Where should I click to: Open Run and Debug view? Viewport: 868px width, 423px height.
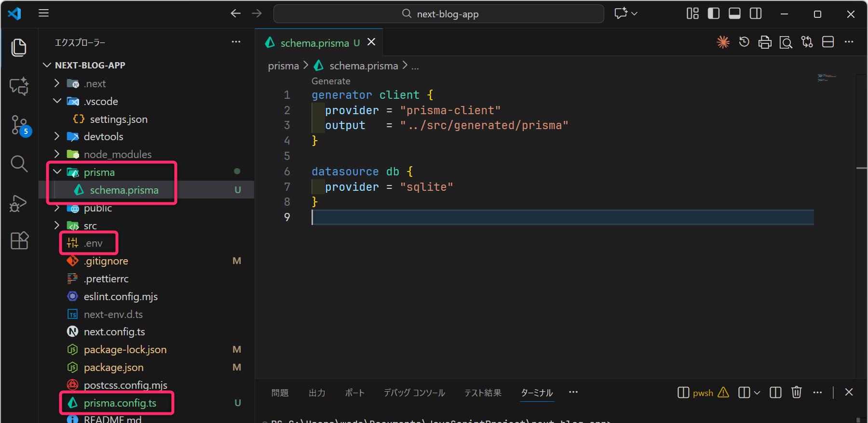19,203
